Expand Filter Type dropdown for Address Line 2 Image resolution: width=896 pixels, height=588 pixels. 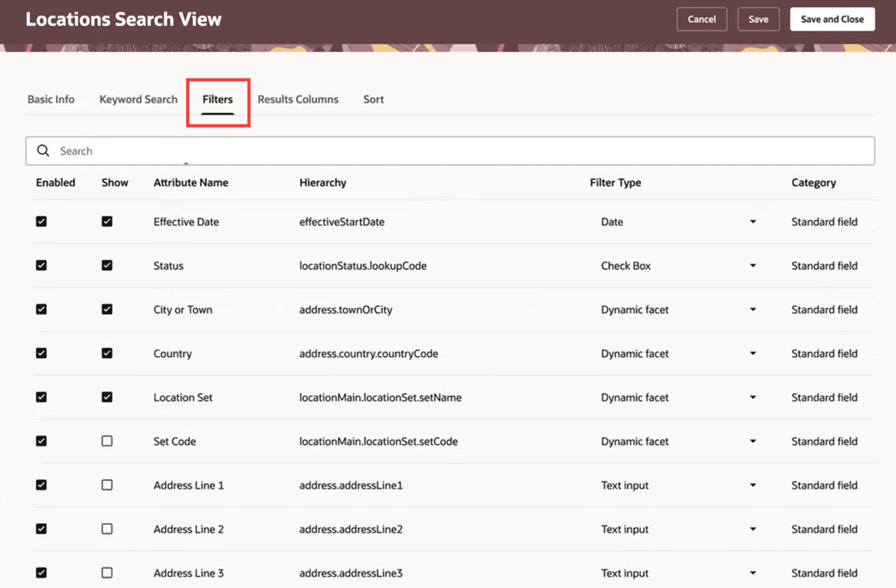[x=753, y=529]
